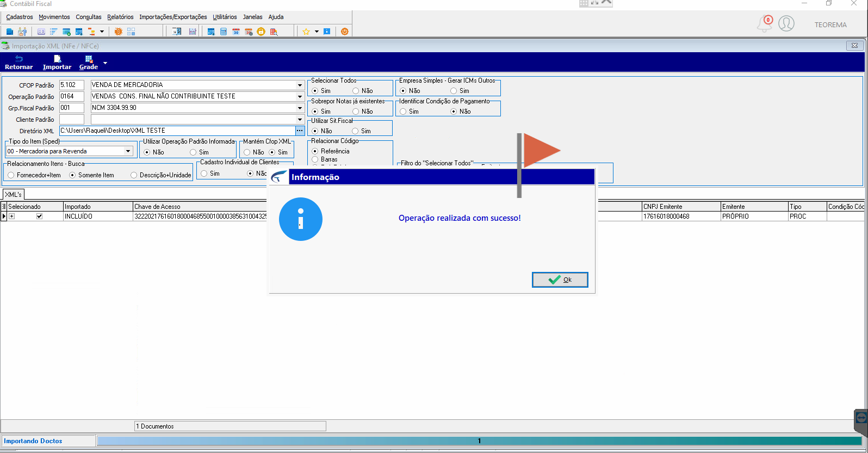The height and width of the screenshot is (453, 868).
Task: Open the Utilitários menu
Action: click(225, 17)
